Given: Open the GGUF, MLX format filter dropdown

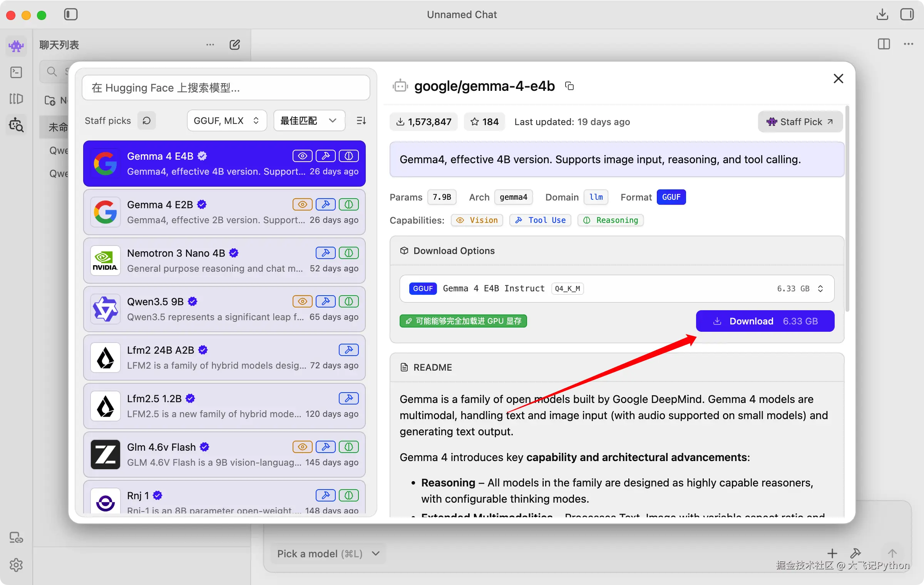Looking at the screenshot, I should [x=227, y=120].
